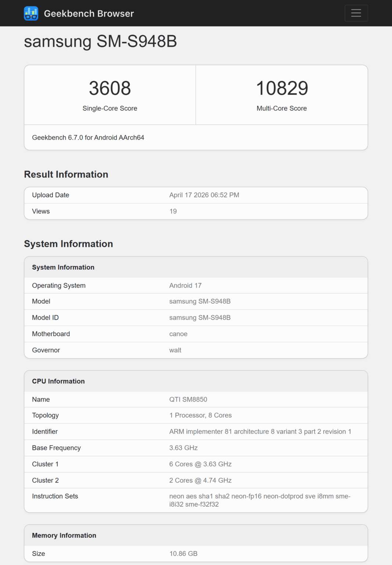
Task: Open the hamburger navigation menu
Action: [356, 13]
